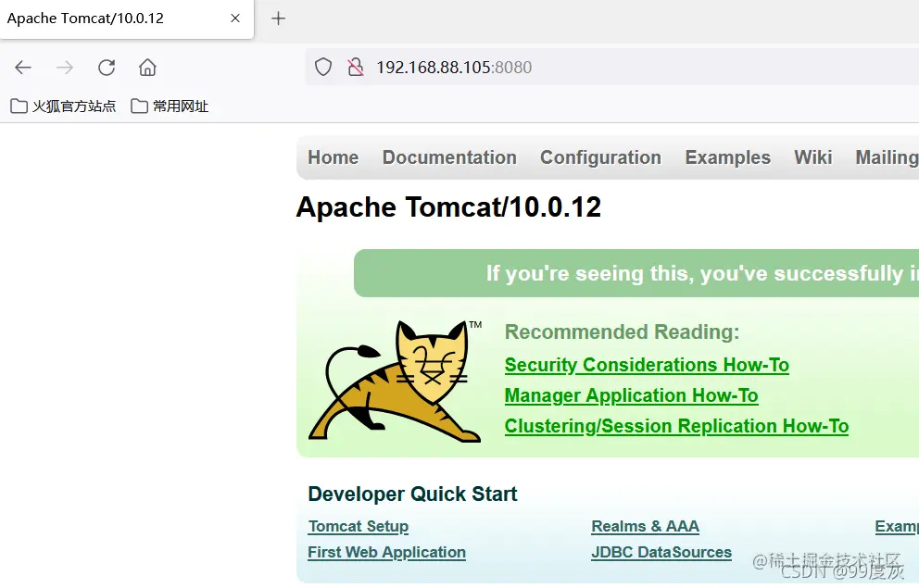Image resolution: width=919 pixels, height=588 pixels.
Task: Open the Mailing Lists navigation item
Action: [887, 157]
